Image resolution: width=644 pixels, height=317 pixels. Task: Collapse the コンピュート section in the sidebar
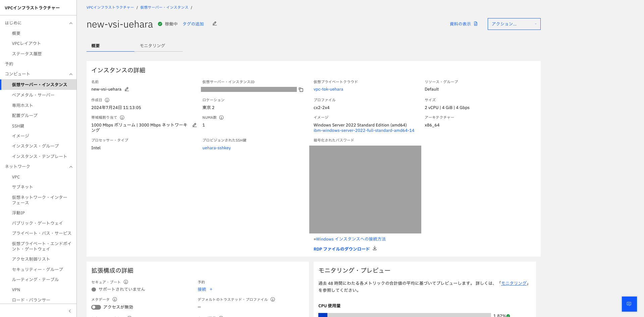coord(71,74)
